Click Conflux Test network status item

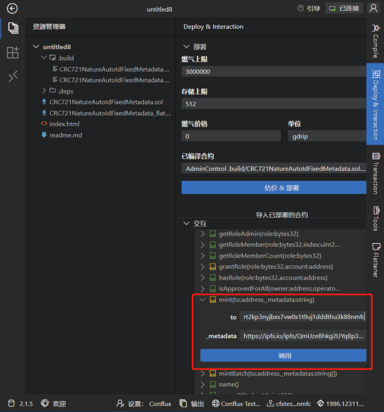(x=236, y=404)
